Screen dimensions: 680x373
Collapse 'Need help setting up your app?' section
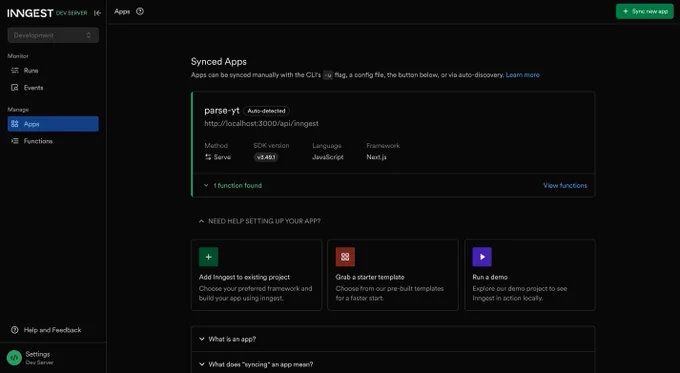[x=259, y=221]
